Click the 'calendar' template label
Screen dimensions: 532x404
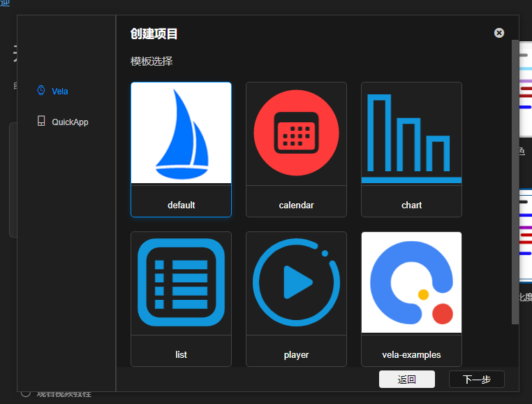296,205
